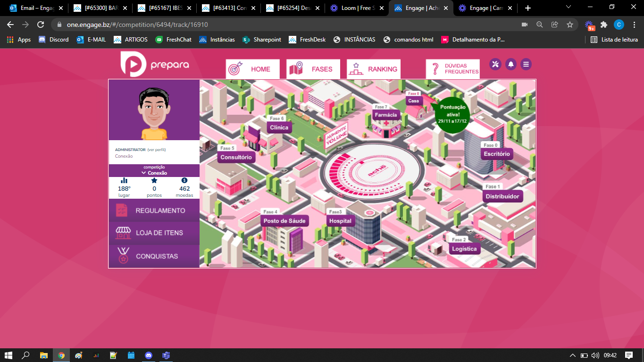
Task: Click the zoom magnifier icon in address bar
Action: pyautogui.click(x=539, y=25)
